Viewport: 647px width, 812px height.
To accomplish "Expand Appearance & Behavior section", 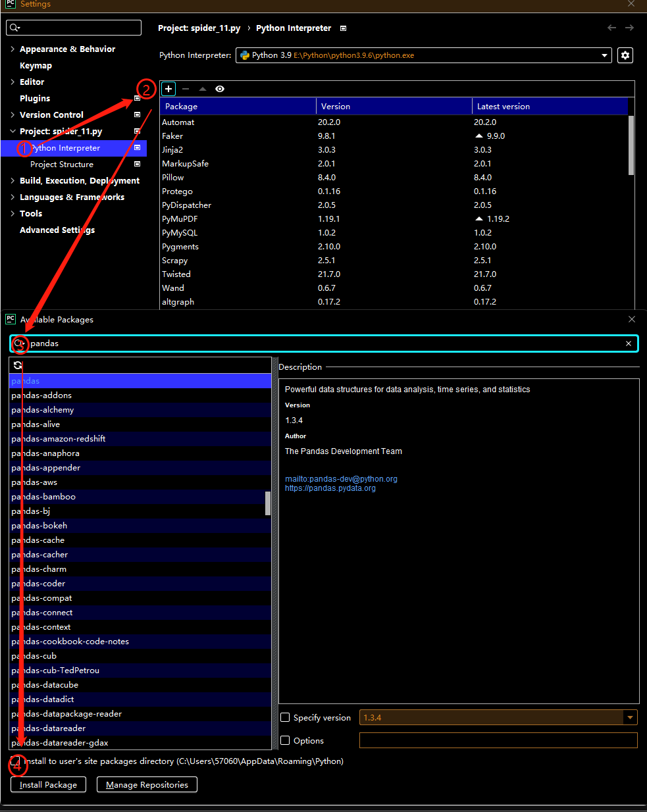I will [x=13, y=49].
